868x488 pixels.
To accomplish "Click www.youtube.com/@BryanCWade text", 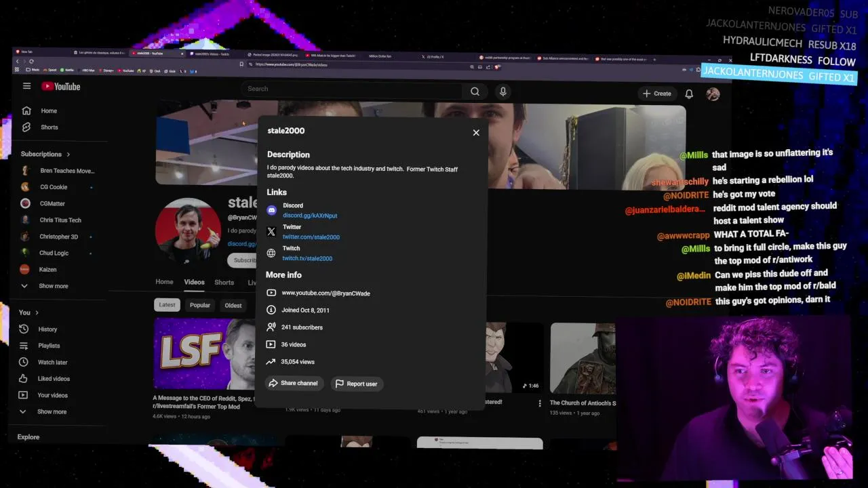I will 325,293.
